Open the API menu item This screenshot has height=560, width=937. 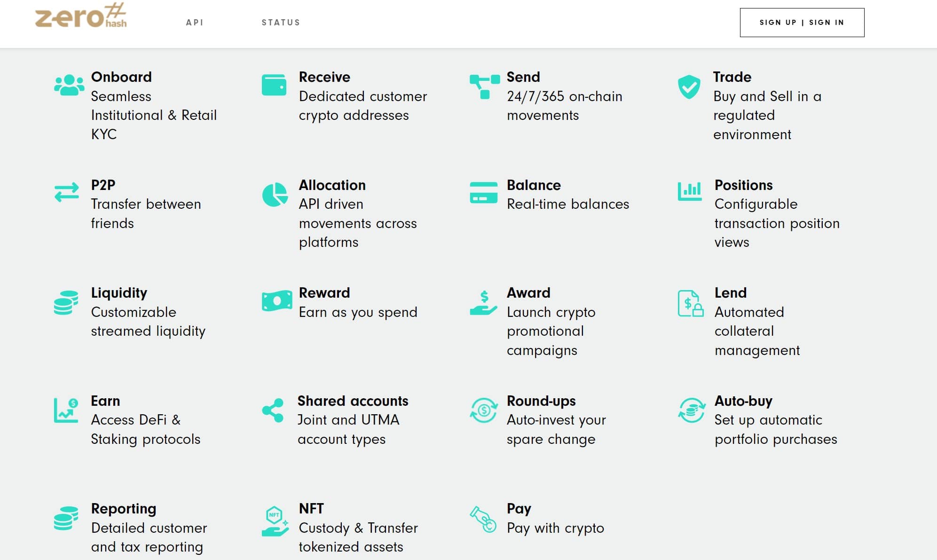pos(195,23)
